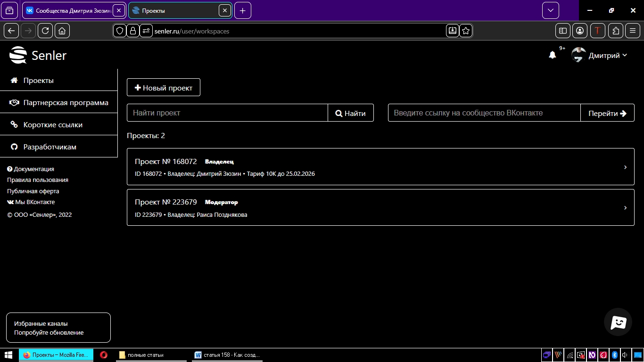Go to the browser home page icon
Image resolution: width=644 pixels, height=362 pixels.
pyautogui.click(x=62, y=31)
